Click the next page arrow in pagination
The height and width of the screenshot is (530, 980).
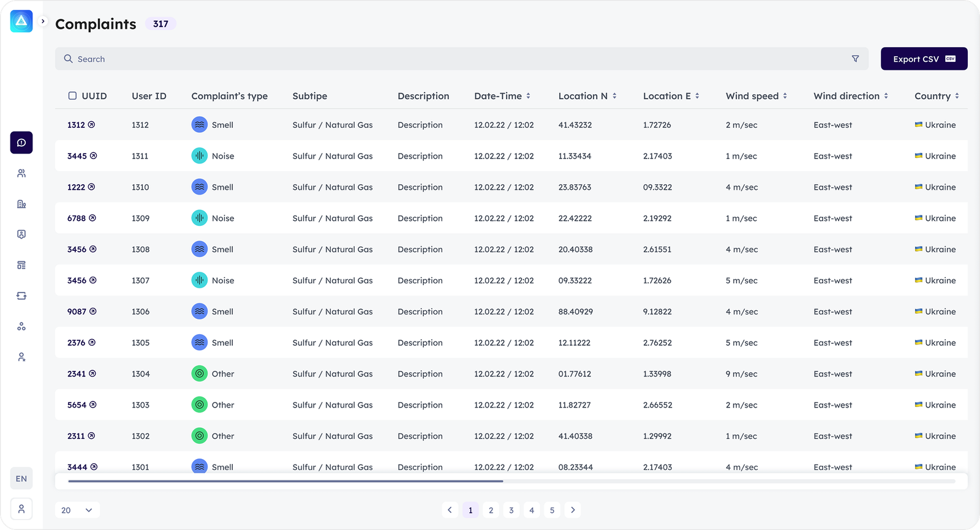point(573,510)
